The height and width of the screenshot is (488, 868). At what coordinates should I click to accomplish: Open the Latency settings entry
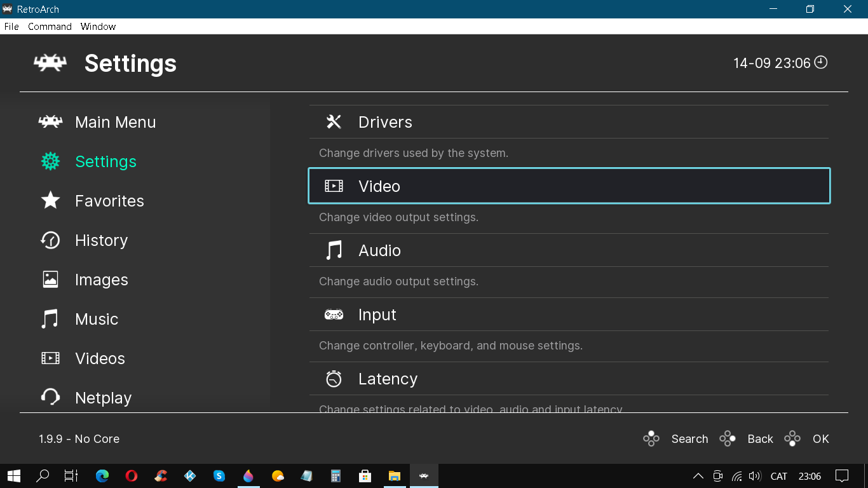tap(569, 379)
